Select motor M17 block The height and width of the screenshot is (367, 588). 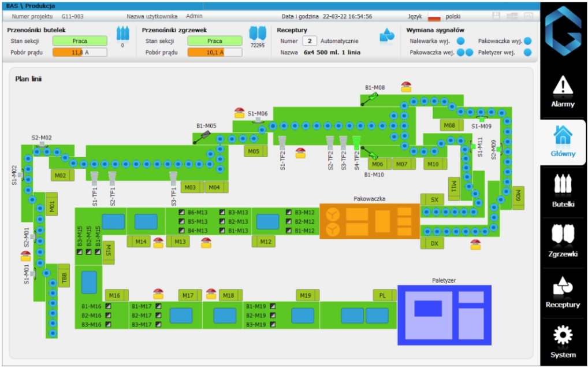(x=190, y=295)
